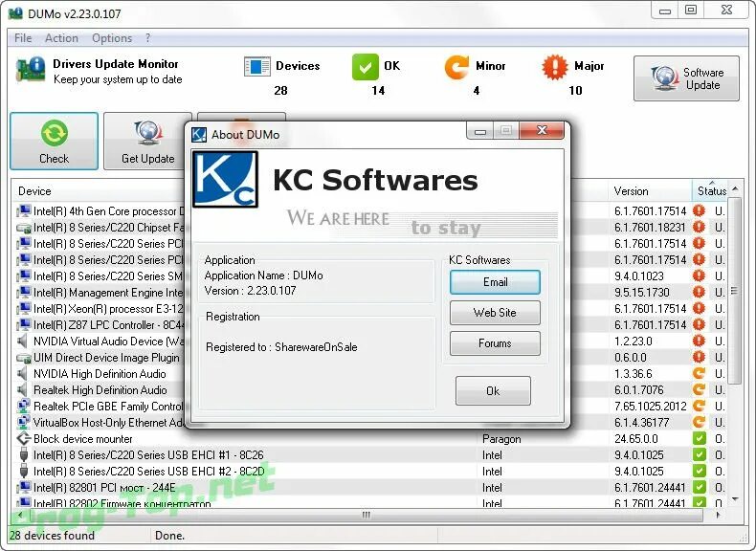Click USB plug icon of EHCI #2
The image size is (756, 551).
tap(24, 471)
